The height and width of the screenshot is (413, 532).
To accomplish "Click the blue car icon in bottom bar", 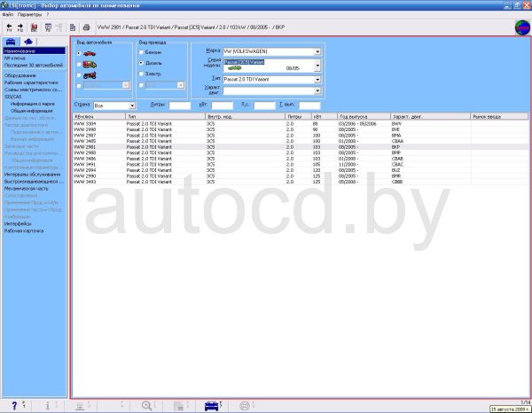I will [211, 406].
